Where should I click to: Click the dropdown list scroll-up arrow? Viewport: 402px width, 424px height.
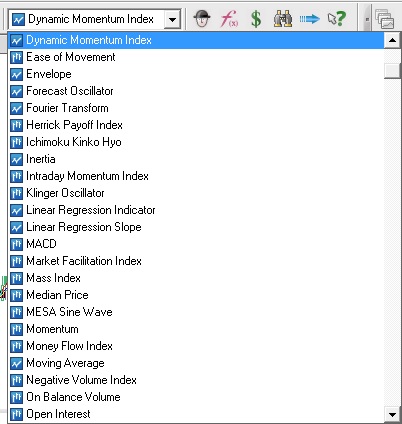(x=392, y=40)
